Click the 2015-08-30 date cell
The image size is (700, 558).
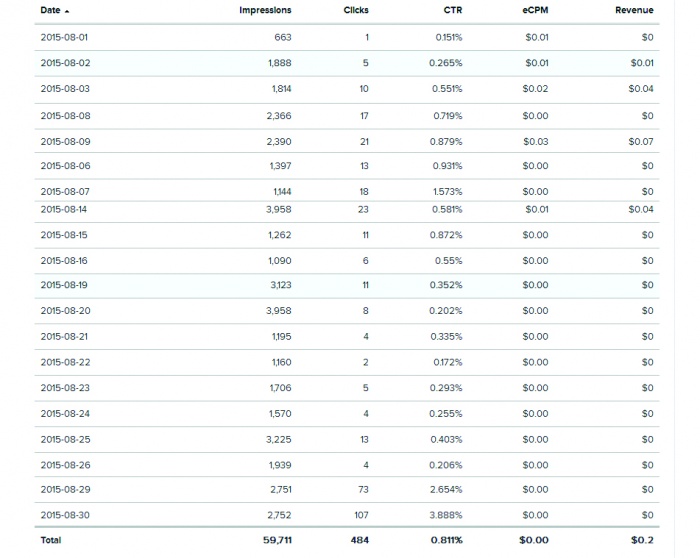pyautogui.click(x=65, y=515)
